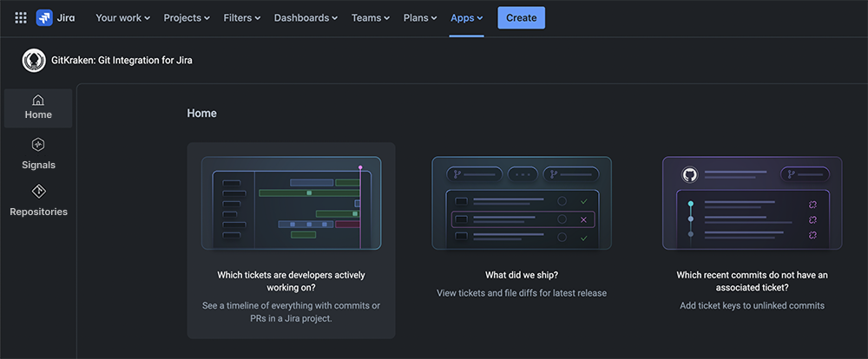Image resolution: width=868 pixels, height=359 pixels.
Task: Click 'Add ticket keys to unlinked commits' text
Action: click(753, 305)
